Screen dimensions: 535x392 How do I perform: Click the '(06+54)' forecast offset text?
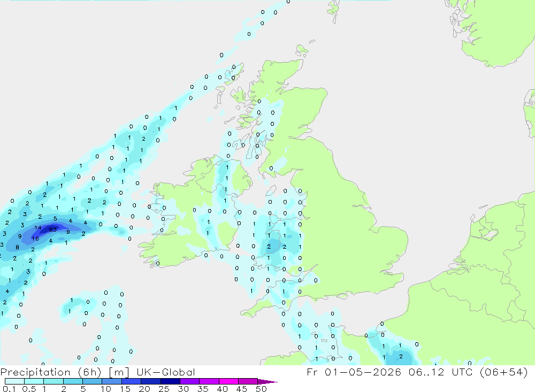(x=503, y=372)
